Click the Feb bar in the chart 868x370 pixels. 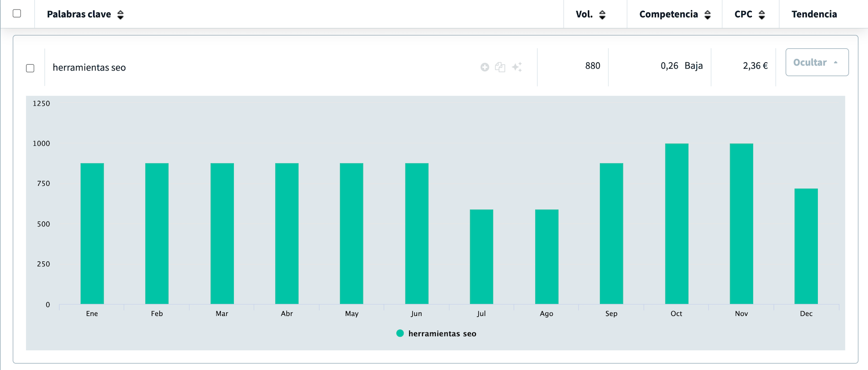[157, 233]
